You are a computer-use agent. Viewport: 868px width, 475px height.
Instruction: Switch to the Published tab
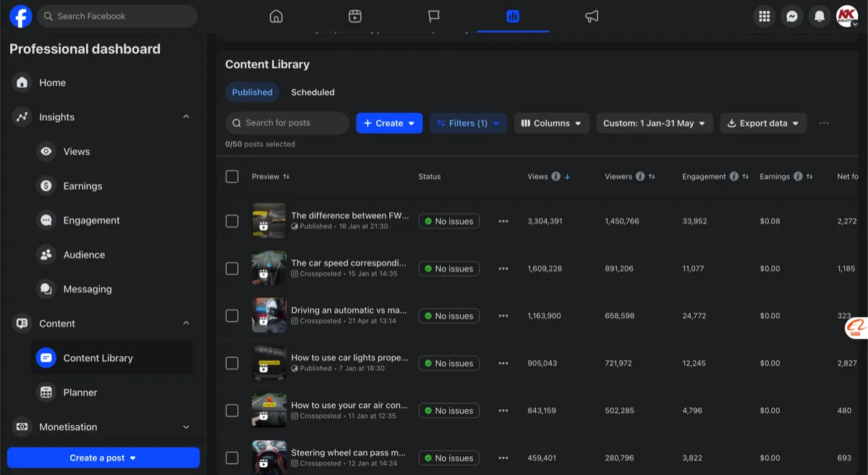[x=252, y=92]
